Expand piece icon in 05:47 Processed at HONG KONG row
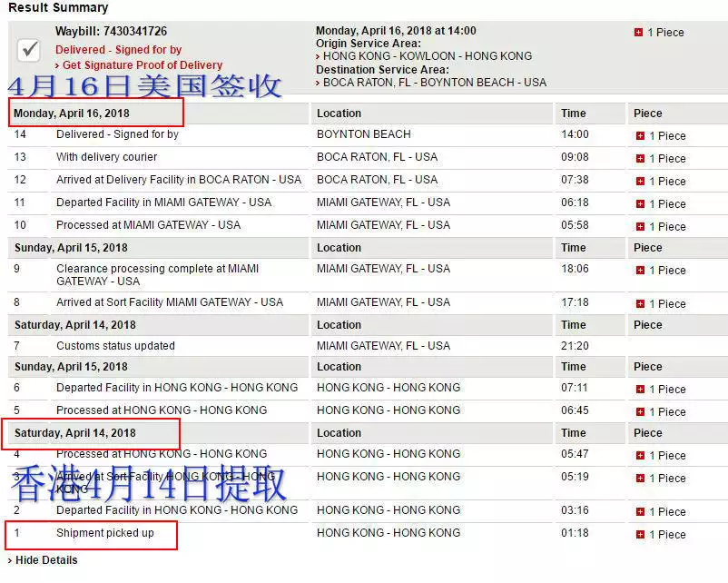The height and width of the screenshot is (583, 728). coord(640,455)
